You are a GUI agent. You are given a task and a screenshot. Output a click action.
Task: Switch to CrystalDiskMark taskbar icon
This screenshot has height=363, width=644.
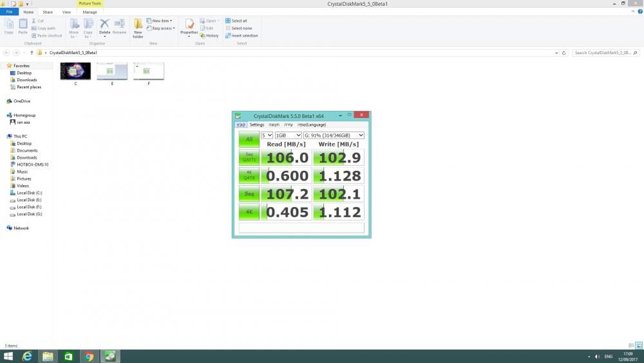click(109, 357)
